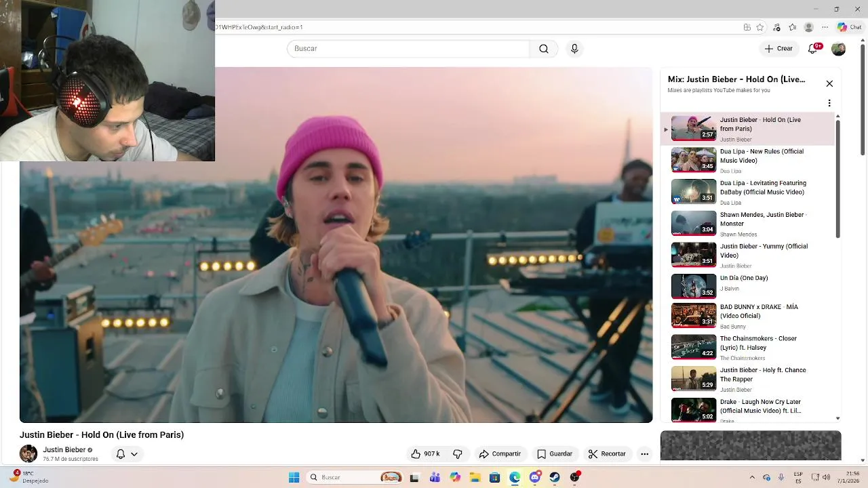This screenshot has height=488, width=868.
Task: Activate voice search microphone icon
Action: click(x=574, y=49)
